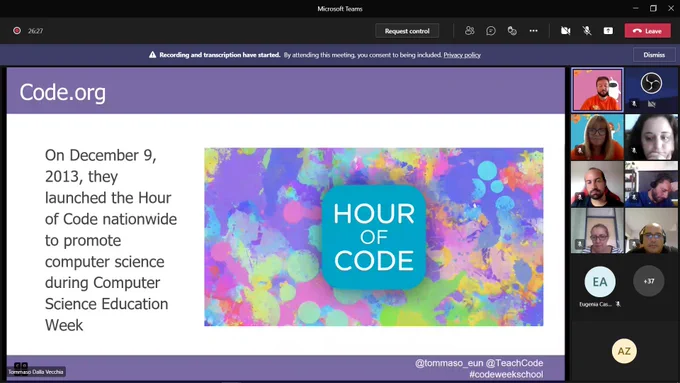Dismiss the recording notification banner
This screenshot has width=680, height=383.
coord(654,55)
